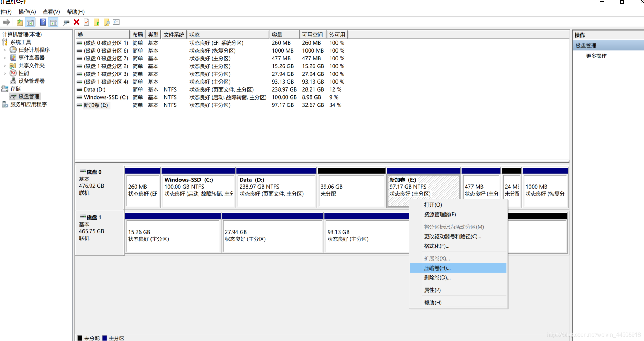
Task: Click the yellow page with magnifier icon
Action: pos(107,22)
